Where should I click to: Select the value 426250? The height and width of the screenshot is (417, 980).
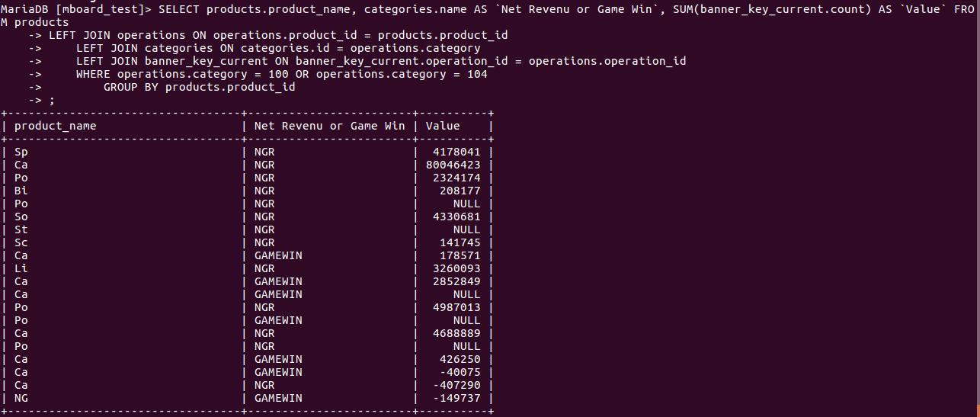(x=460, y=359)
